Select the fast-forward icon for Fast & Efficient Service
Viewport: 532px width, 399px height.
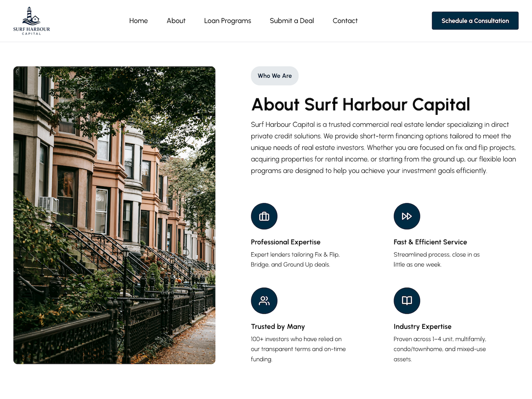click(x=407, y=216)
